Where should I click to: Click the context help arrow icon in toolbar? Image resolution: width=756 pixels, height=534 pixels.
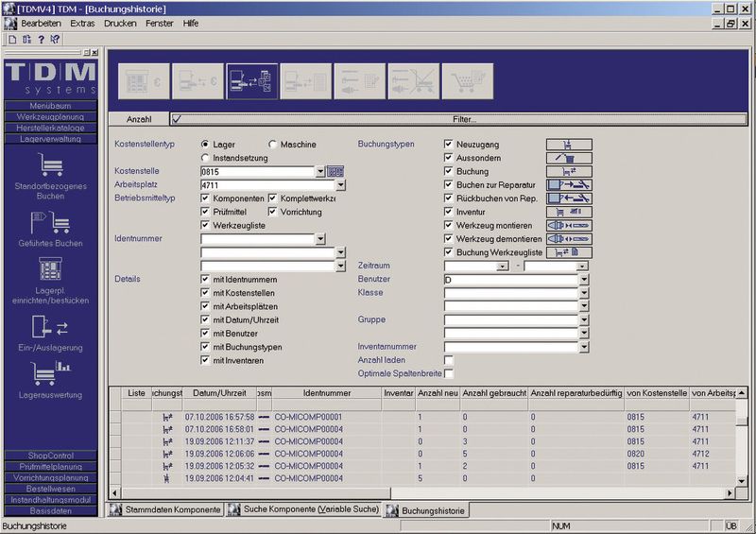(x=55, y=40)
